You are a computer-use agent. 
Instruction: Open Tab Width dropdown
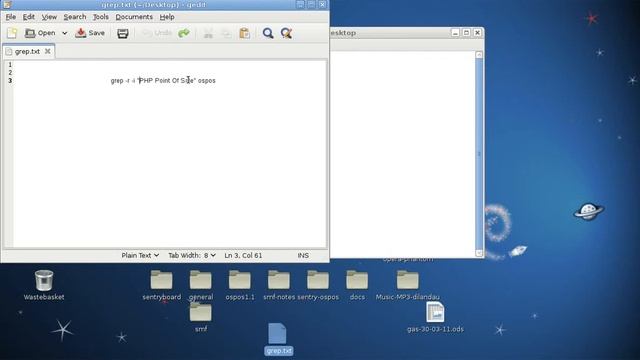[192, 255]
